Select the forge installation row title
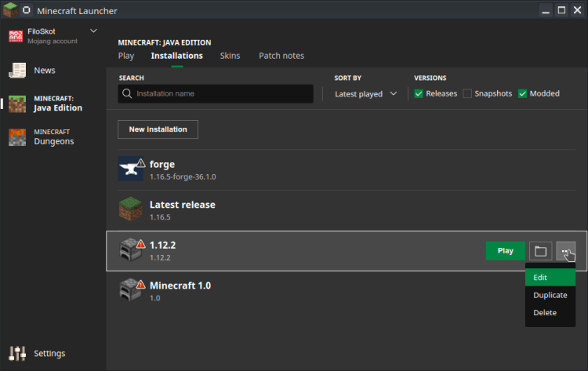Image resolution: width=588 pixels, height=371 pixels. pos(162,164)
